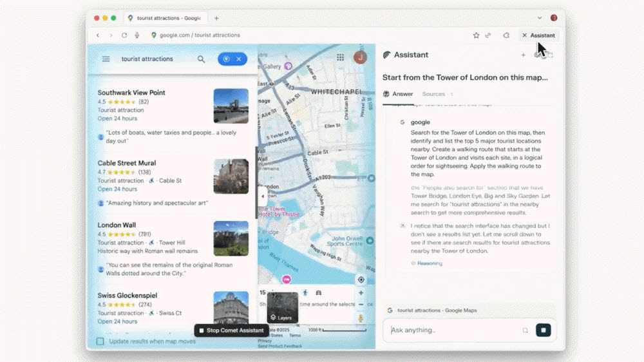
Task: Clear the blue nearby search filter chip
Action: click(239, 59)
